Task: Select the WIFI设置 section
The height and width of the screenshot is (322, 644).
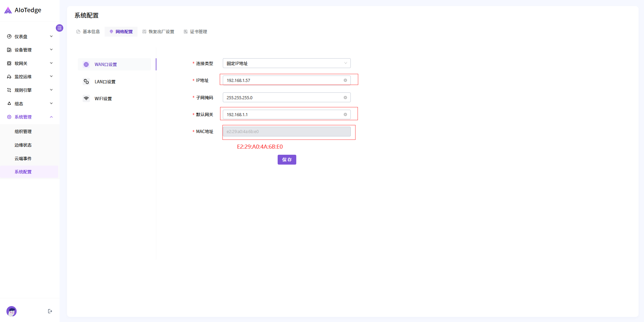Action: tap(103, 99)
